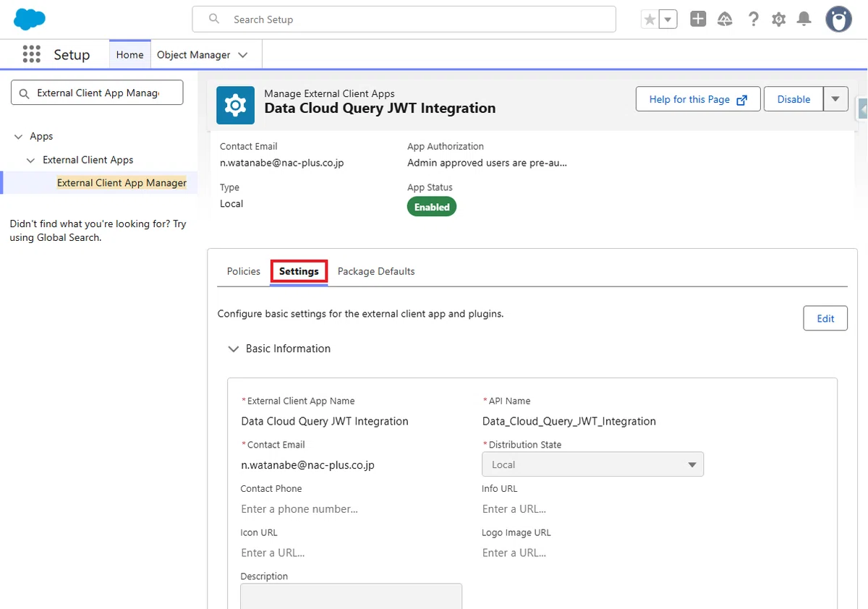Open the user profile avatar

[838, 20]
